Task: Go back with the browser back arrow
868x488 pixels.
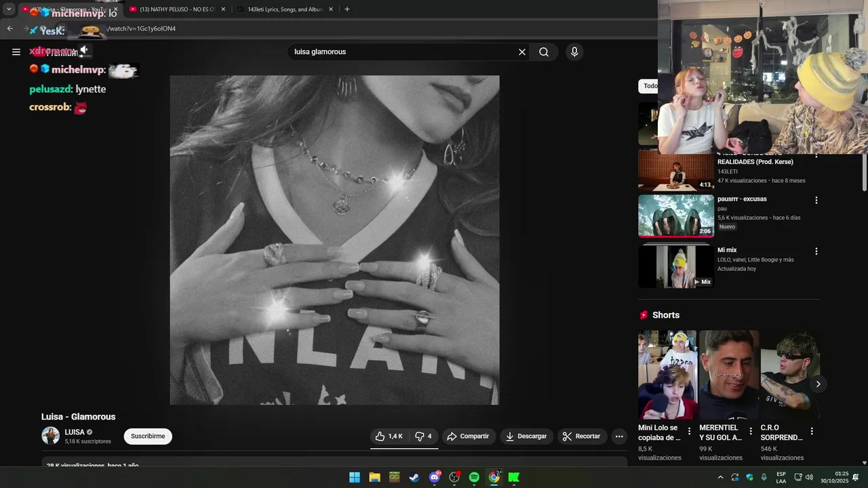Action: pyautogui.click(x=10, y=28)
